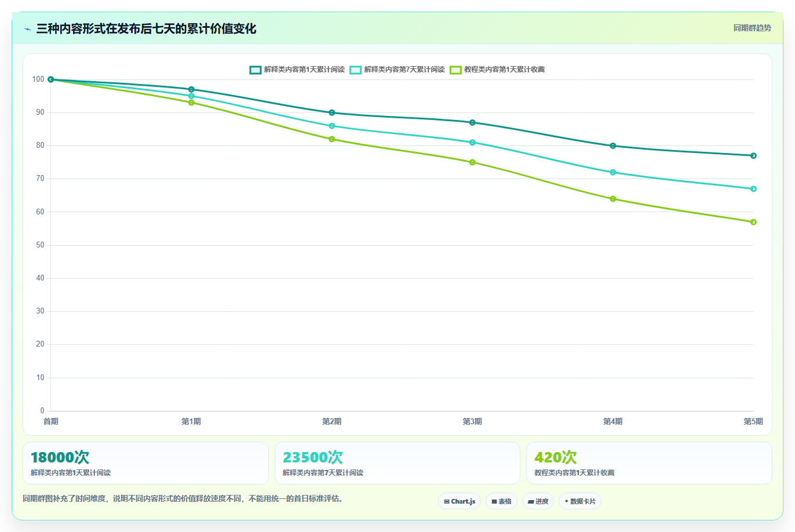
Task: Click turquoise data point at 第1期
Action: pos(191,96)
